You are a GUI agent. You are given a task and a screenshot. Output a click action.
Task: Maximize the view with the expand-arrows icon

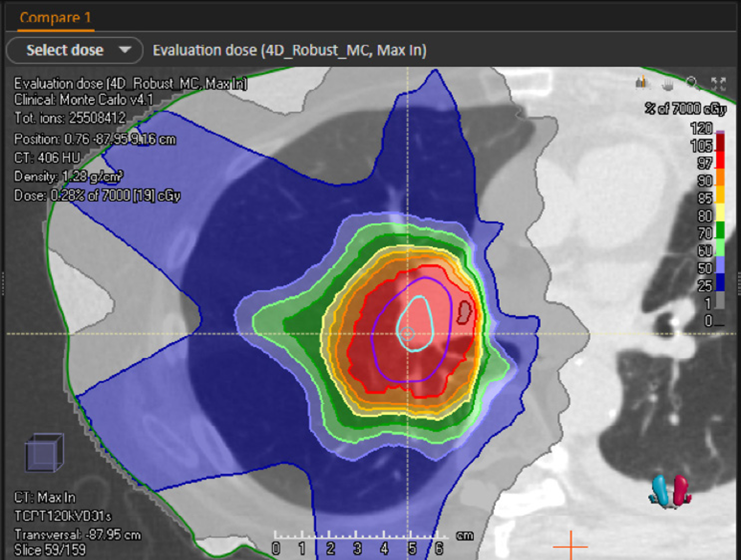(x=718, y=83)
